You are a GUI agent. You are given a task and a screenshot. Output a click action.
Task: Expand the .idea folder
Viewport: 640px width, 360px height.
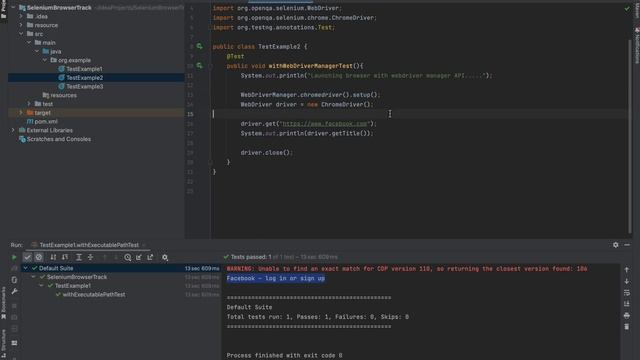[x=21, y=16]
